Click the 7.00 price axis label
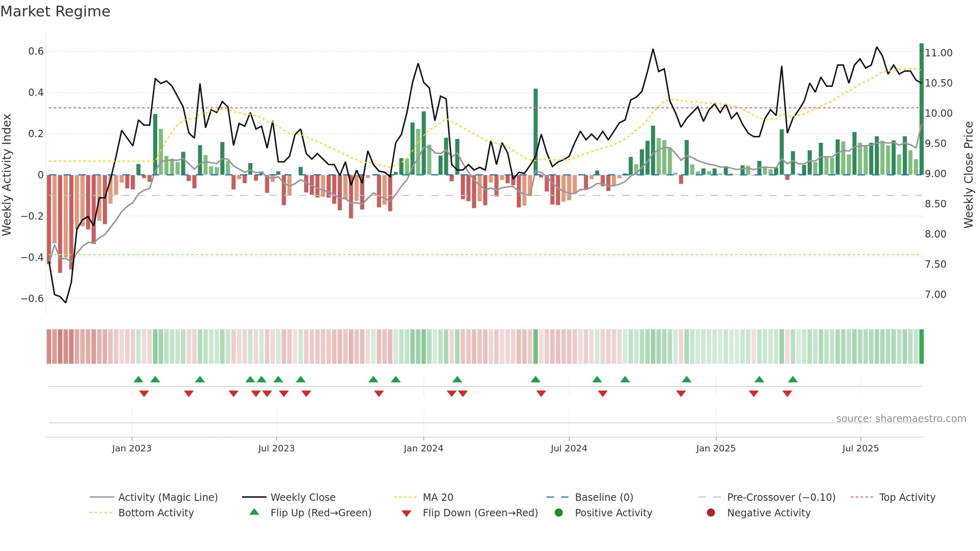The width and height of the screenshot is (980, 551). (x=935, y=294)
